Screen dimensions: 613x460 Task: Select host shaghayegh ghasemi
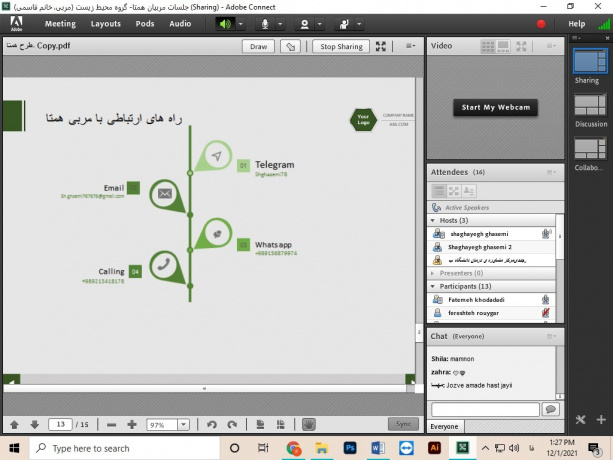492,234
